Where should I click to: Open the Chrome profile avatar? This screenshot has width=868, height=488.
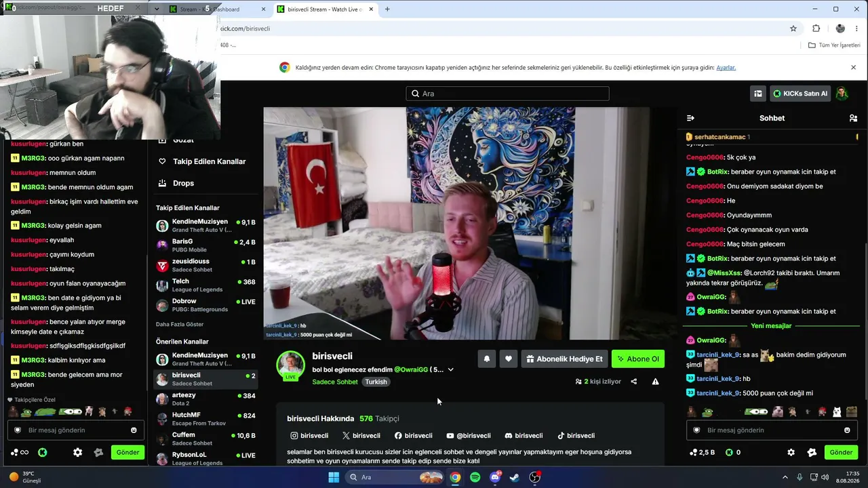[840, 28]
